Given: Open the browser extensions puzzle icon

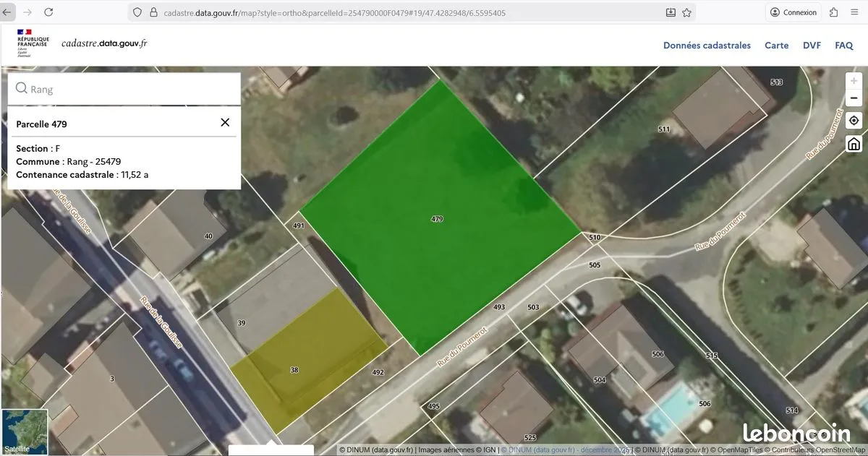Looking at the screenshot, I should tap(834, 12).
